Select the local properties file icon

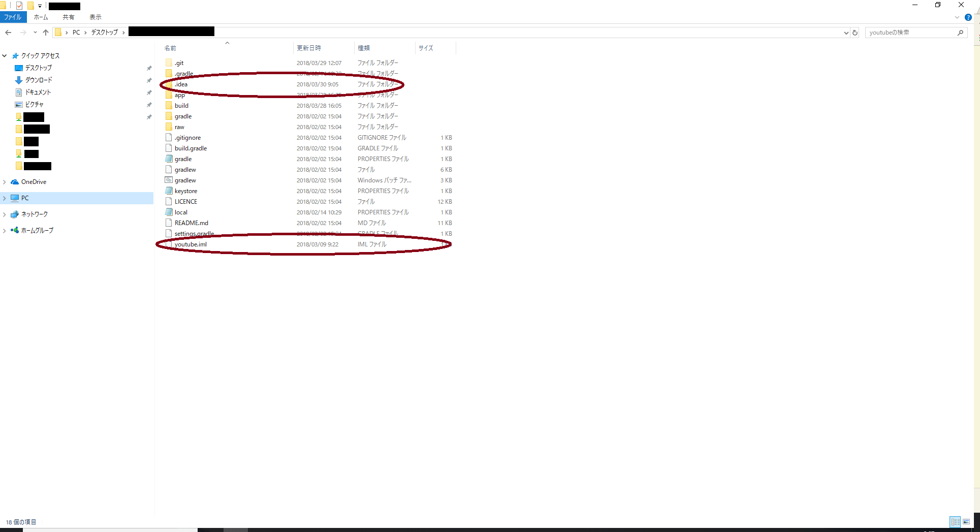[169, 212]
